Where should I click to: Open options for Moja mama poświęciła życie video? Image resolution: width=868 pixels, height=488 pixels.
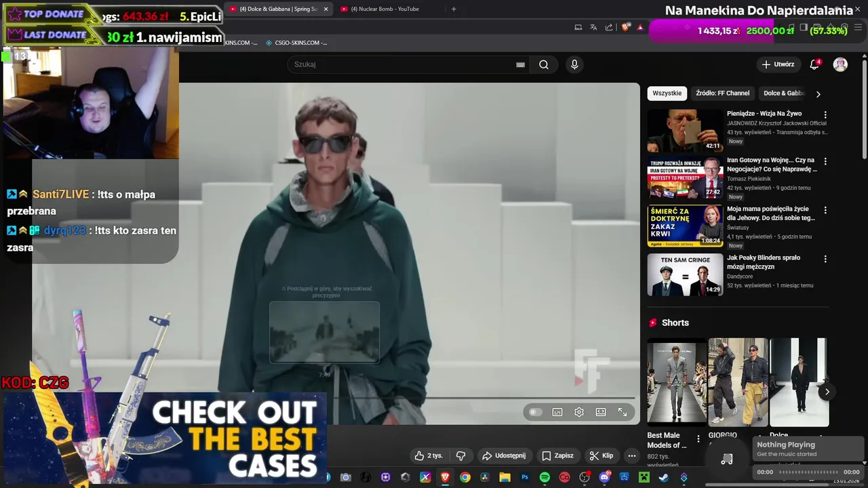click(x=825, y=210)
